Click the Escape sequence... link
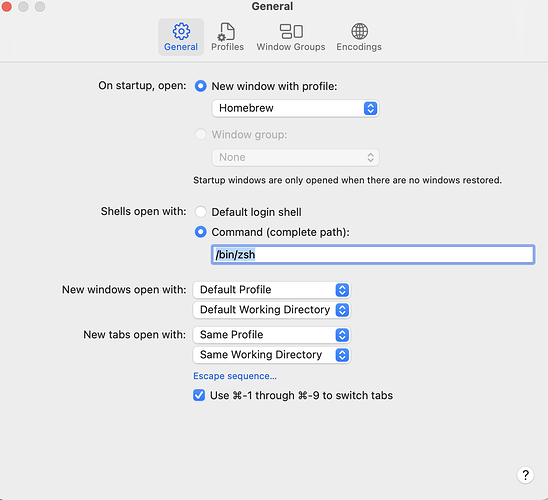The image size is (548, 500). coord(235,376)
